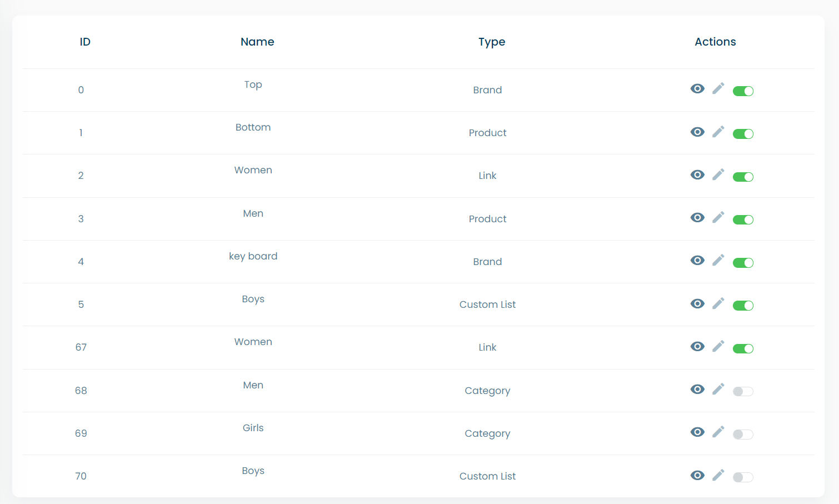The height and width of the screenshot is (504, 839).
Task: Select the name cell 'Top'
Action: (253, 84)
